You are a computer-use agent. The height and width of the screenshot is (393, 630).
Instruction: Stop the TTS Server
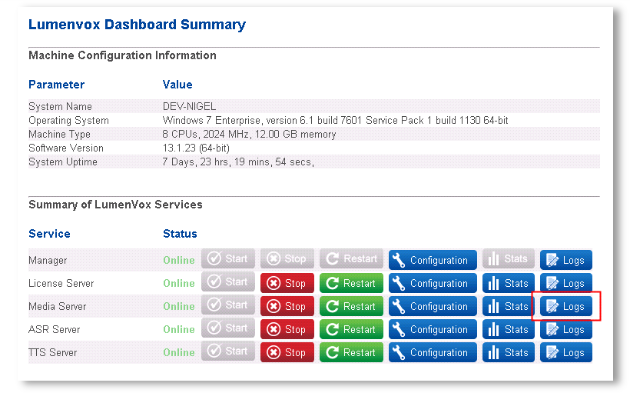click(x=287, y=352)
